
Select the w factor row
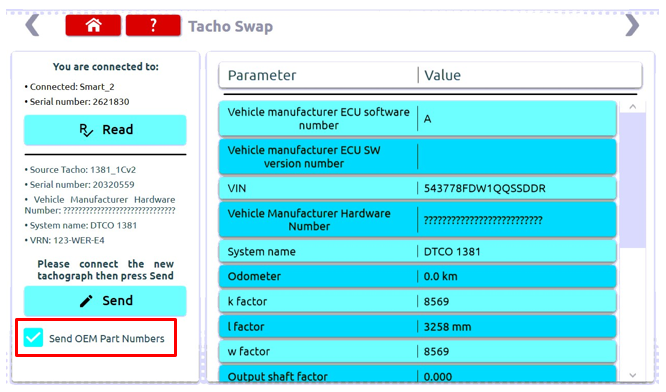pyautogui.click(x=418, y=352)
